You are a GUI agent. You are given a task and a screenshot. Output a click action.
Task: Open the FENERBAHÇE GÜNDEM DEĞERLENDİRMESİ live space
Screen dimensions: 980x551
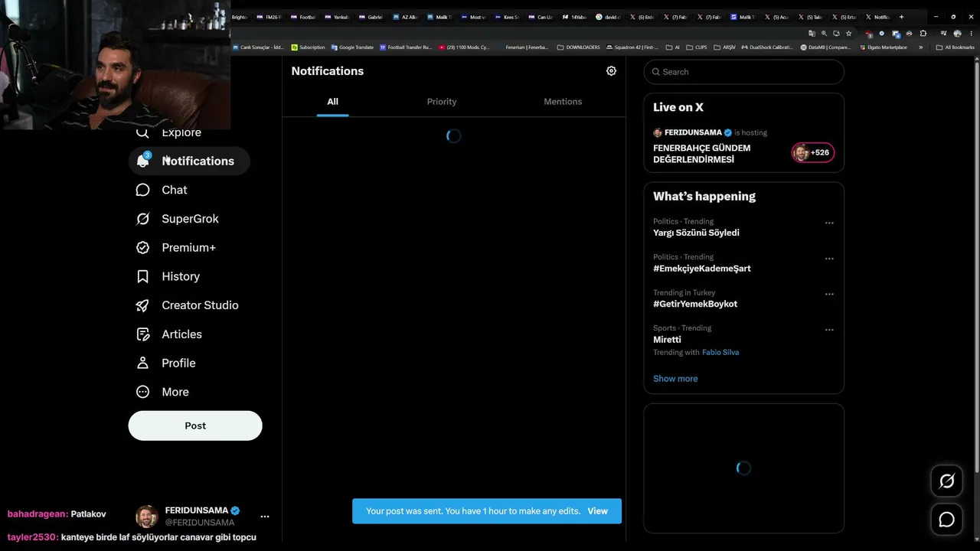pos(702,154)
